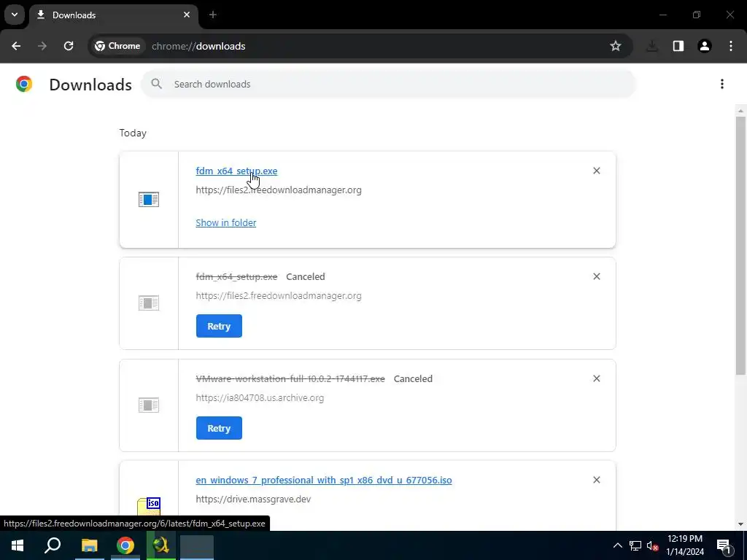The width and height of the screenshot is (747, 560).
Task: Remove first fdm_x64_setup.exe from list
Action: click(x=597, y=171)
